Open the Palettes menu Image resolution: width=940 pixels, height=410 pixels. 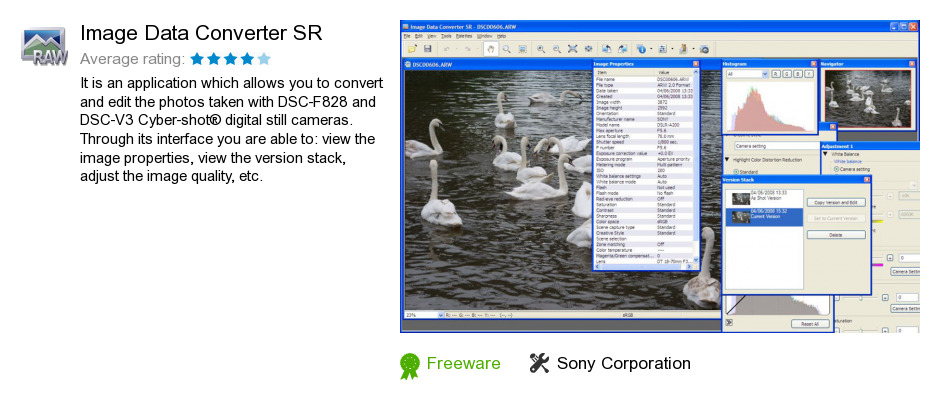(464, 36)
